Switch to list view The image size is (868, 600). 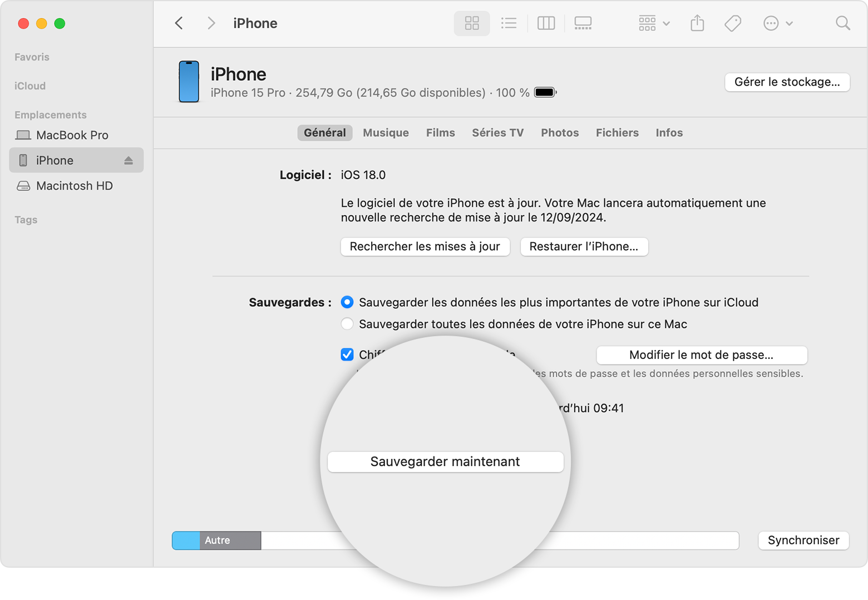point(509,23)
